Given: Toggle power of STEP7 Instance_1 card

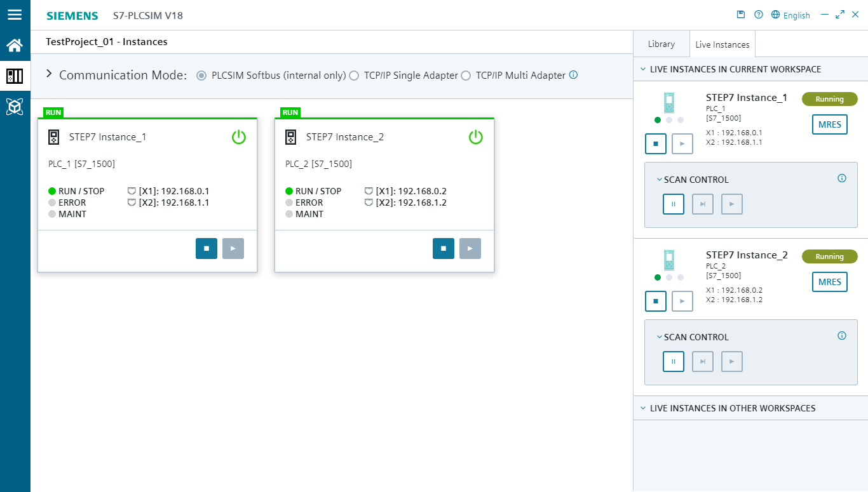Looking at the screenshot, I should click(x=238, y=136).
